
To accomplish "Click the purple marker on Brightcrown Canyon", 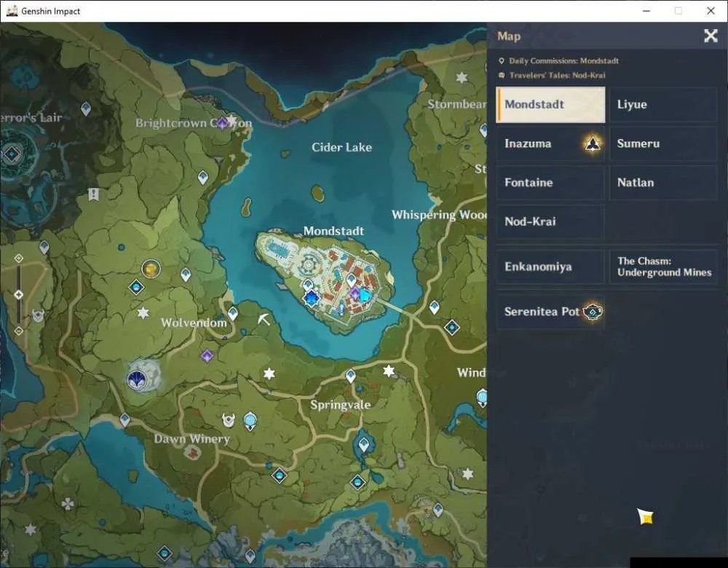I will click(x=223, y=123).
